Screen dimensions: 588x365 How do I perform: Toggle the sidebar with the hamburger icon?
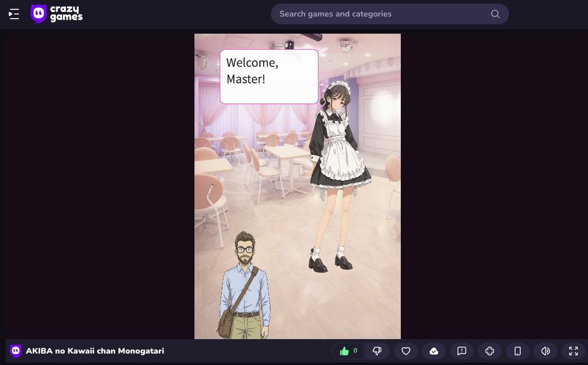pos(13,14)
